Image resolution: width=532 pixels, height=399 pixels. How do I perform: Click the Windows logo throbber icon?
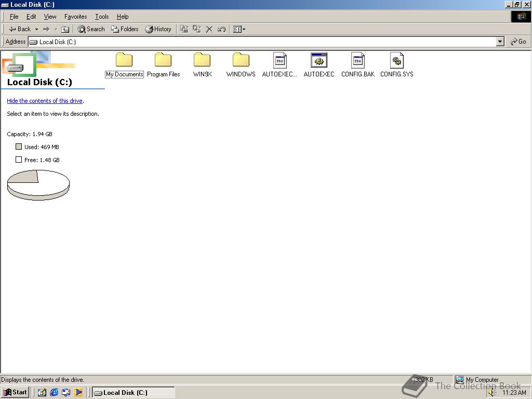point(521,17)
